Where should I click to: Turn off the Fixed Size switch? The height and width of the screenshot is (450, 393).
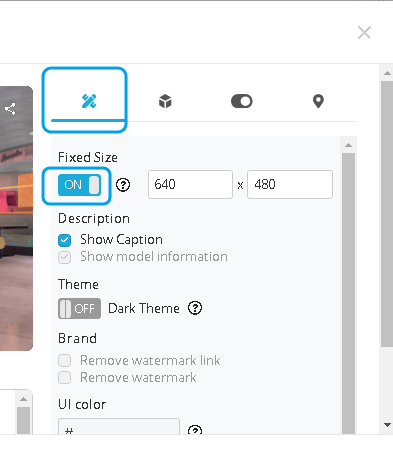coord(79,185)
